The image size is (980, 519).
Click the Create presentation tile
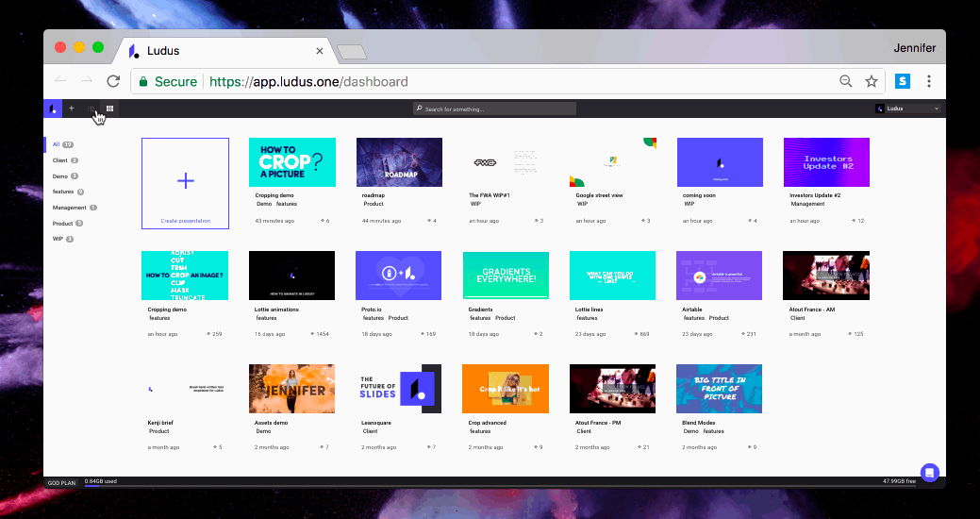click(x=185, y=183)
